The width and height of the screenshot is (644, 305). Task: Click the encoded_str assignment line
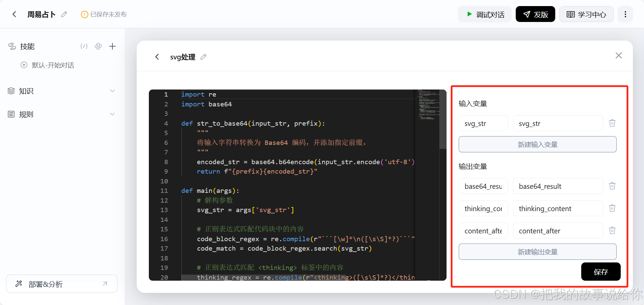(306, 162)
